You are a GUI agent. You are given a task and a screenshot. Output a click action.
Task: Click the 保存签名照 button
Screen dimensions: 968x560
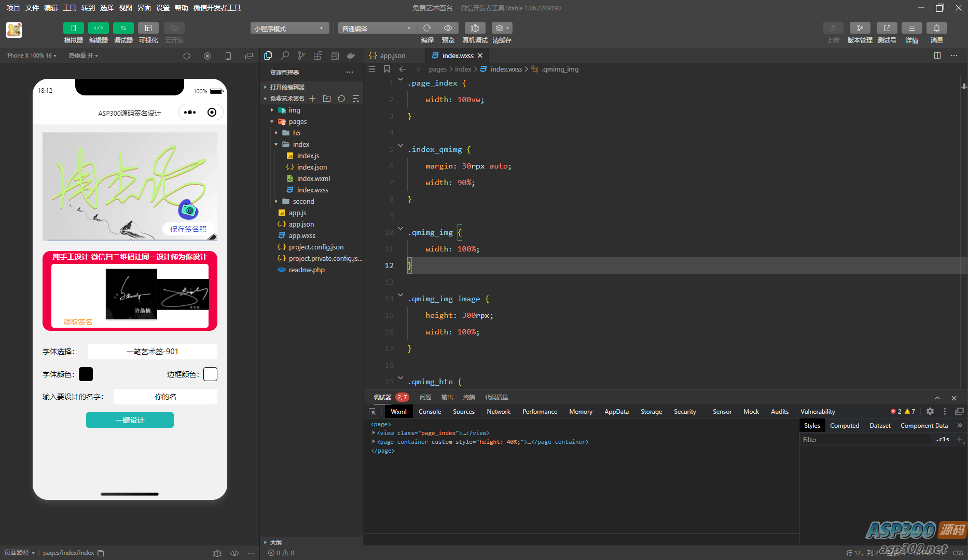(188, 229)
